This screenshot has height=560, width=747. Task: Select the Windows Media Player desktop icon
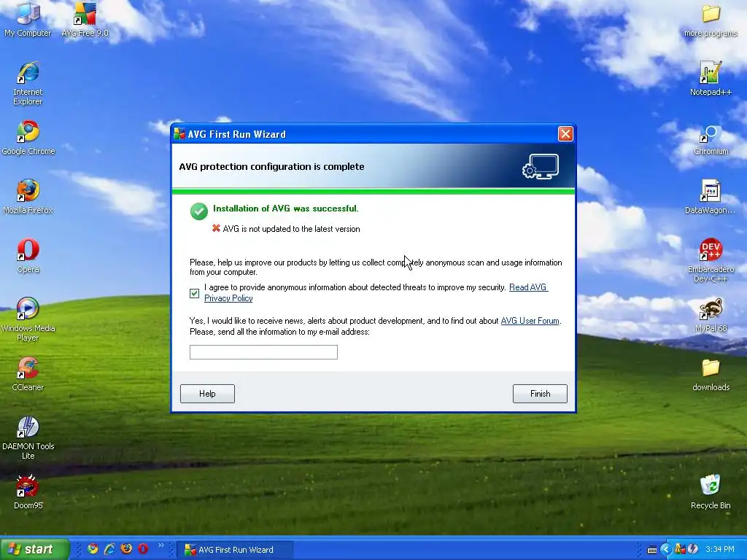28,319
